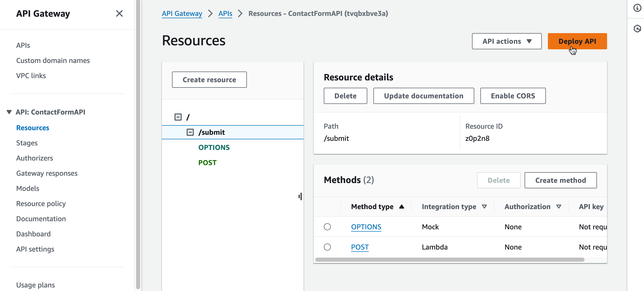644x291 pixels.
Task: Click the Methods table horizontal scrollbar
Action: click(x=450, y=260)
